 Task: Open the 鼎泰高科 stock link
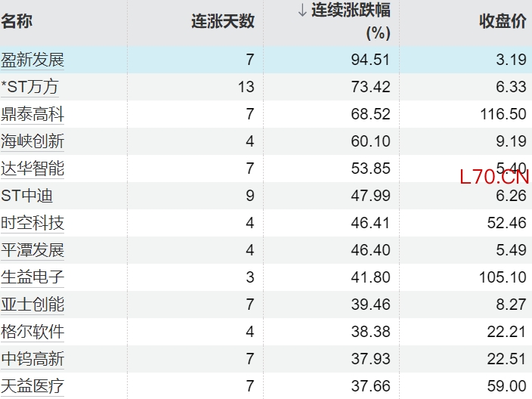pos(32,115)
